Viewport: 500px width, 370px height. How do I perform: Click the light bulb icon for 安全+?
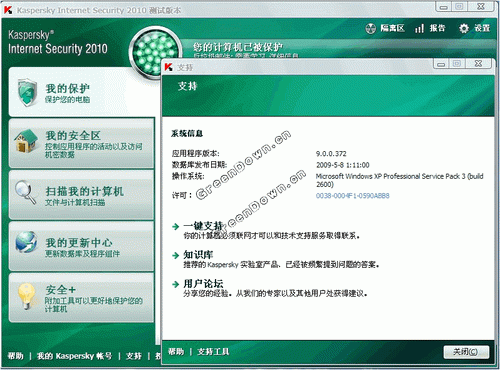coord(27,296)
